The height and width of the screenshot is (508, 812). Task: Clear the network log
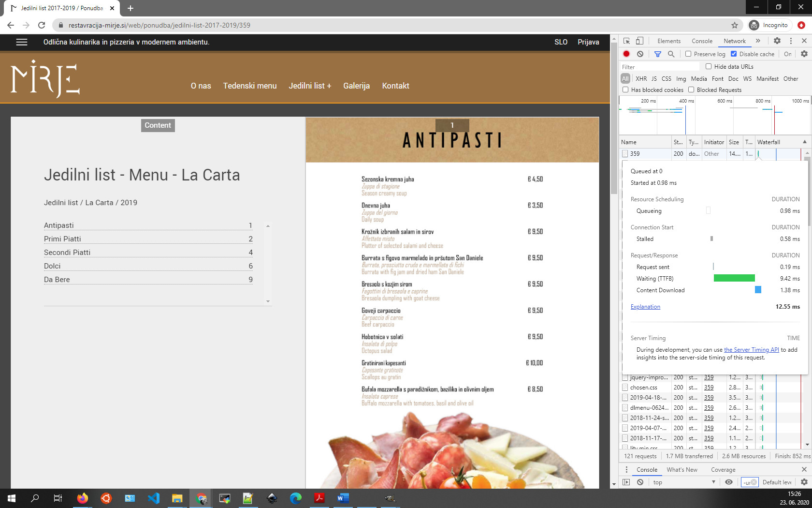coord(640,54)
